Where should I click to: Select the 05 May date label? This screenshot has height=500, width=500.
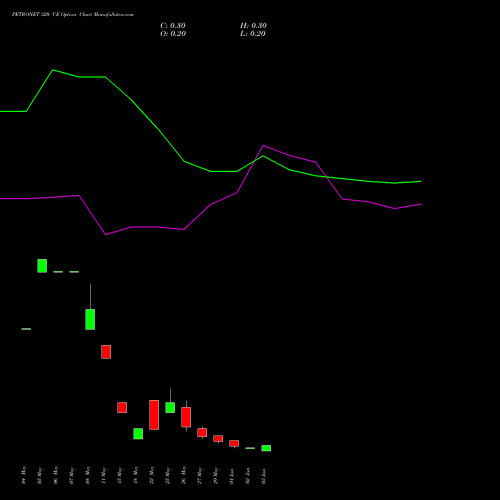click(40, 475)
